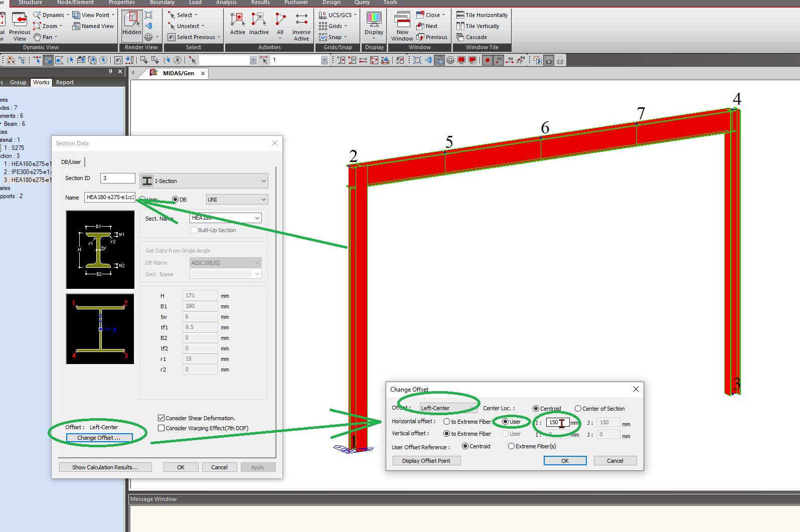
Task: Go to Next window
Action: pyautogui.click(x=427, y=26)
